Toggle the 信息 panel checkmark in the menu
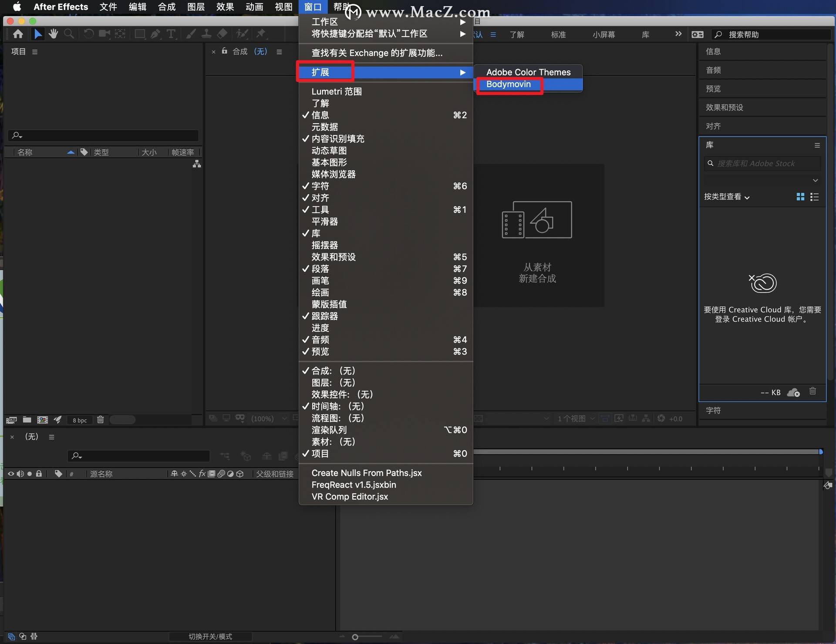 coord(321,115)
